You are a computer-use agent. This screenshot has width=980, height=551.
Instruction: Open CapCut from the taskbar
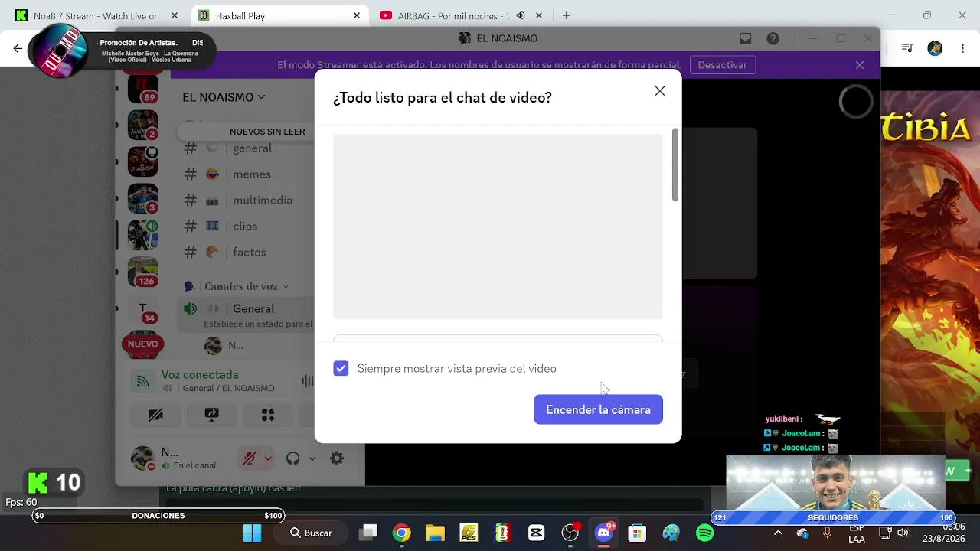(536, 533)
